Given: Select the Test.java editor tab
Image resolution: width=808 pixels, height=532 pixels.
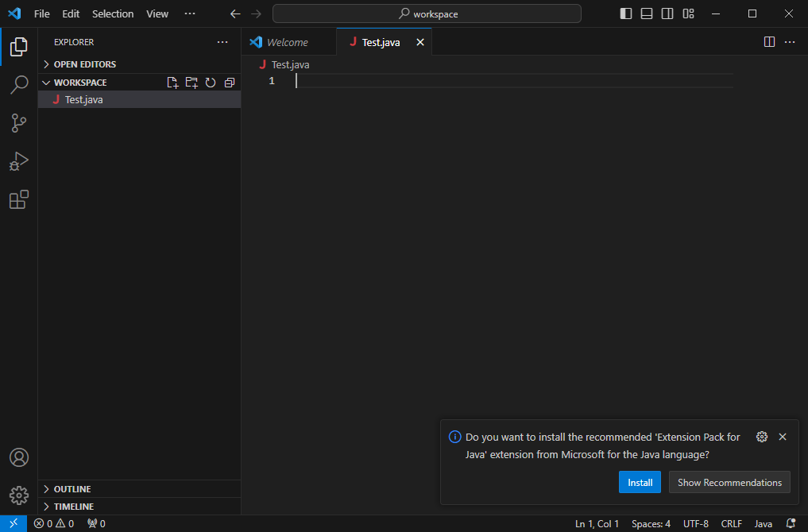Looking at the screenshot, I should tap(381, 42).
